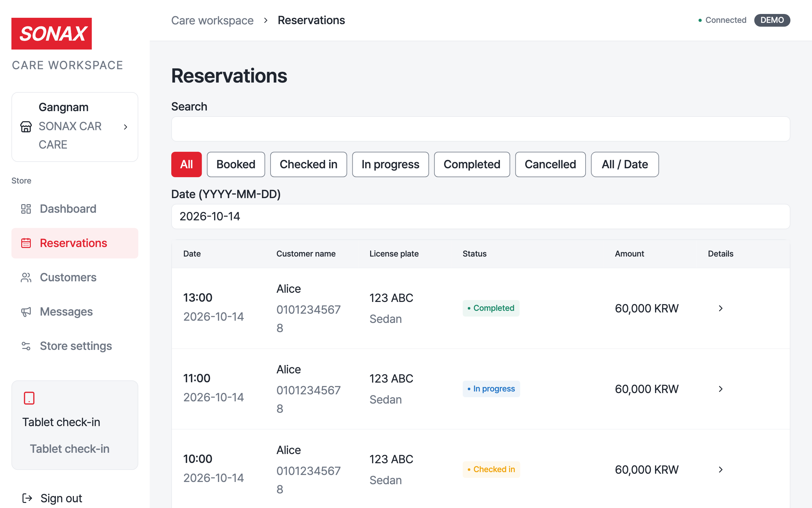Click the Customers people icon
Image resolution: width=812 pixels, height=508 pixels.
[26, 277]
